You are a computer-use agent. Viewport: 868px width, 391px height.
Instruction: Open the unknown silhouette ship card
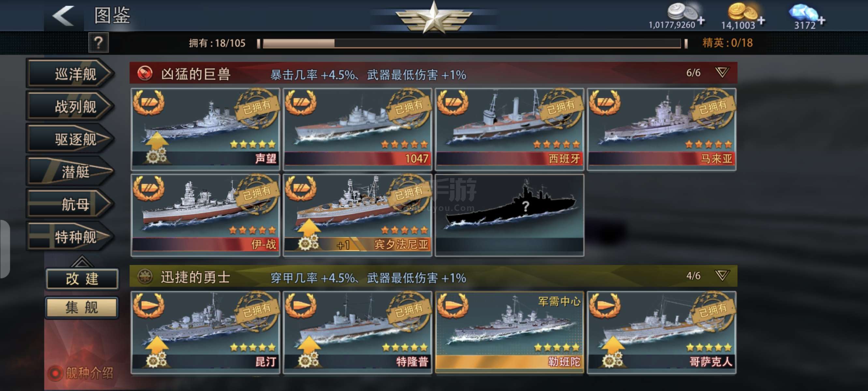click(x=509, y=215)
